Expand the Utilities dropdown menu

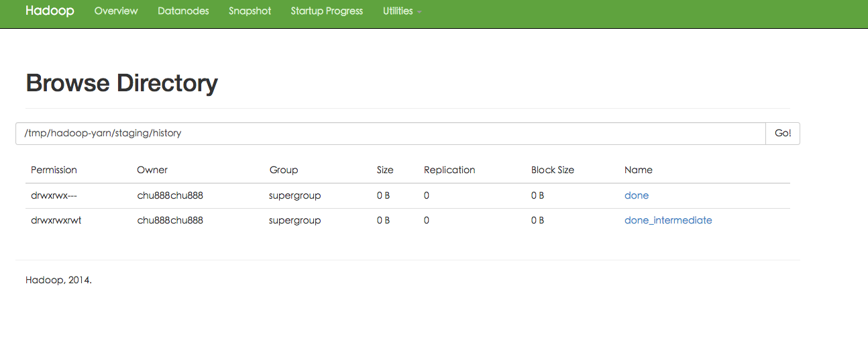click(402, 11)
